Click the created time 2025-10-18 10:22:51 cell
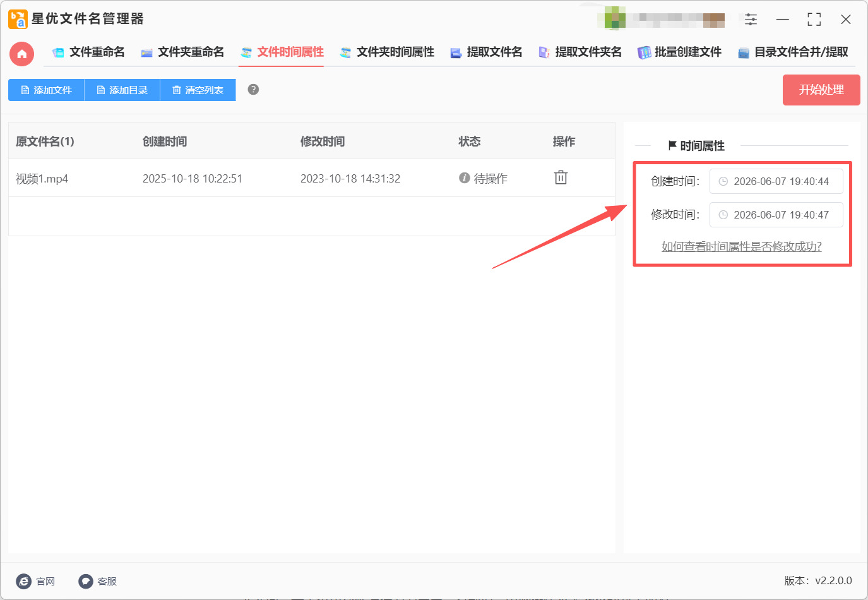 coord(193,179)
